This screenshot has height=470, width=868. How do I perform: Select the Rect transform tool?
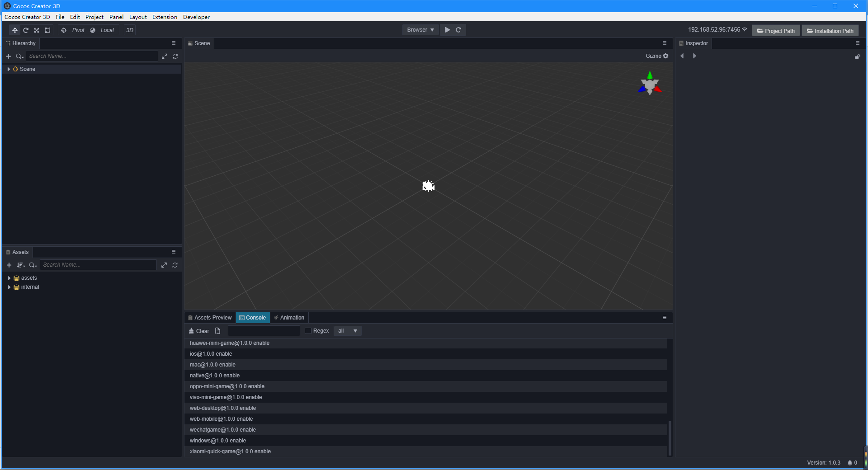[47, 30]
